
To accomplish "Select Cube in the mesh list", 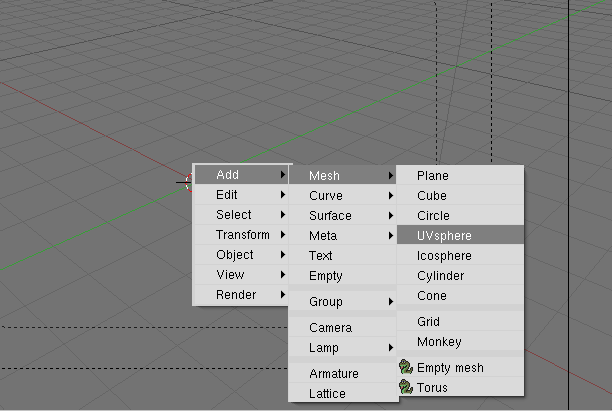I will click(x=460, y=196).
